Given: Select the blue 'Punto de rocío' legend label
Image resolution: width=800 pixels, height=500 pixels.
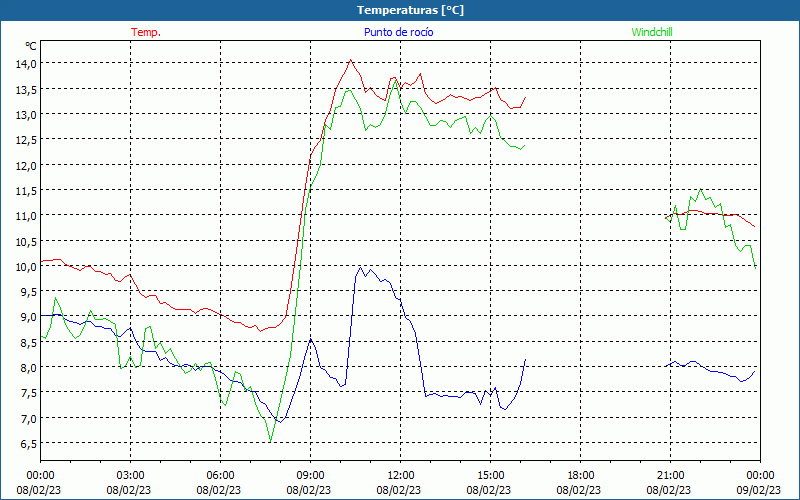Looking at the screenshot, I should (x=398, y=32).
